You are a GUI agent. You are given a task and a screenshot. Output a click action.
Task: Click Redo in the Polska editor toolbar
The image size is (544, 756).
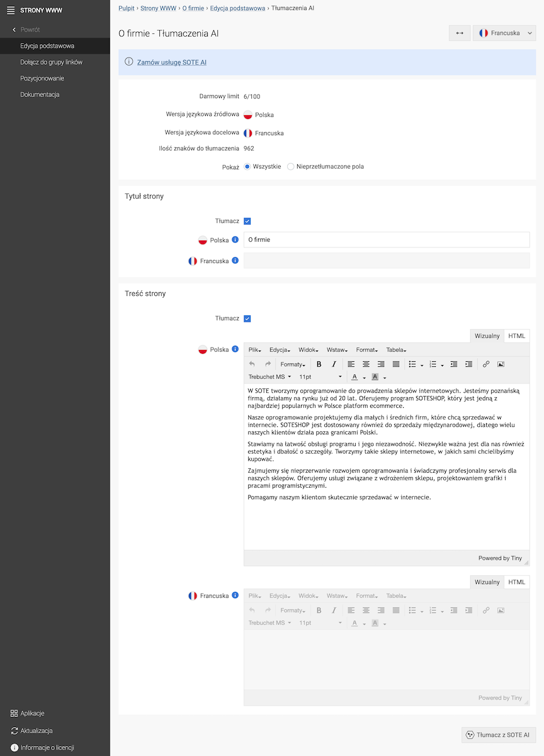point(268,364)
